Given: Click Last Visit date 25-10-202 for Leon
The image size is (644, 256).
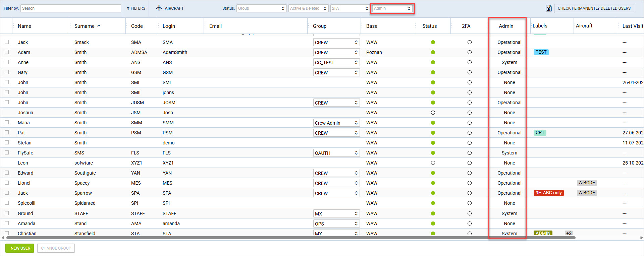Looking at the screenshot, I should pyautogui.click(x=633, y=163).
